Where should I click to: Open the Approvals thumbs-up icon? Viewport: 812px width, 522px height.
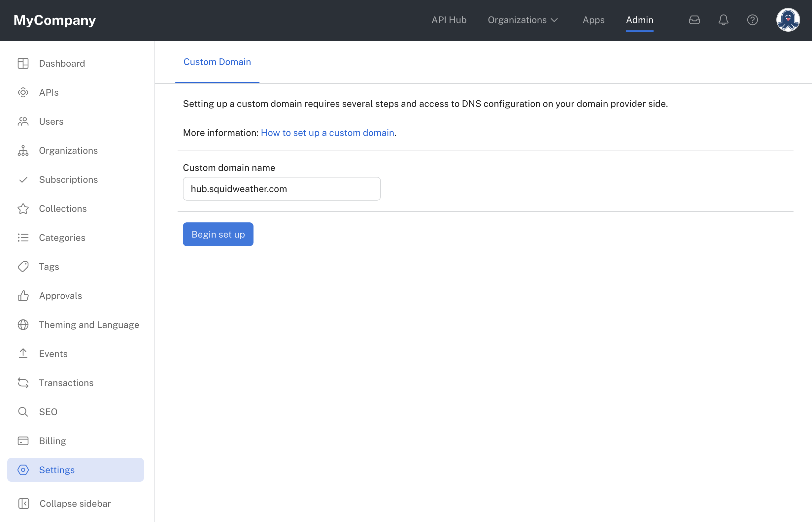pyautogui.click(x=23, y=296)
